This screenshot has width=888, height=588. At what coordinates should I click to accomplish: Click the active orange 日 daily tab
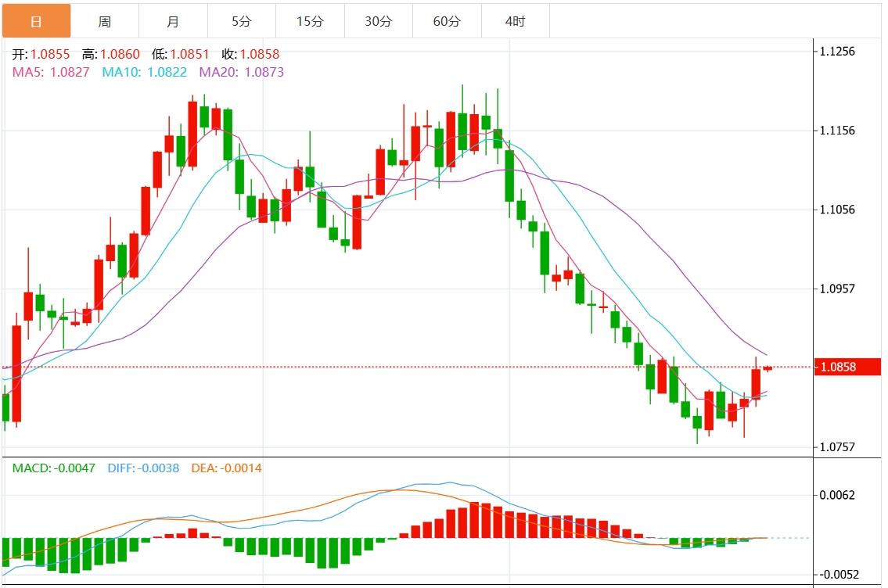[x=36, y=21]
